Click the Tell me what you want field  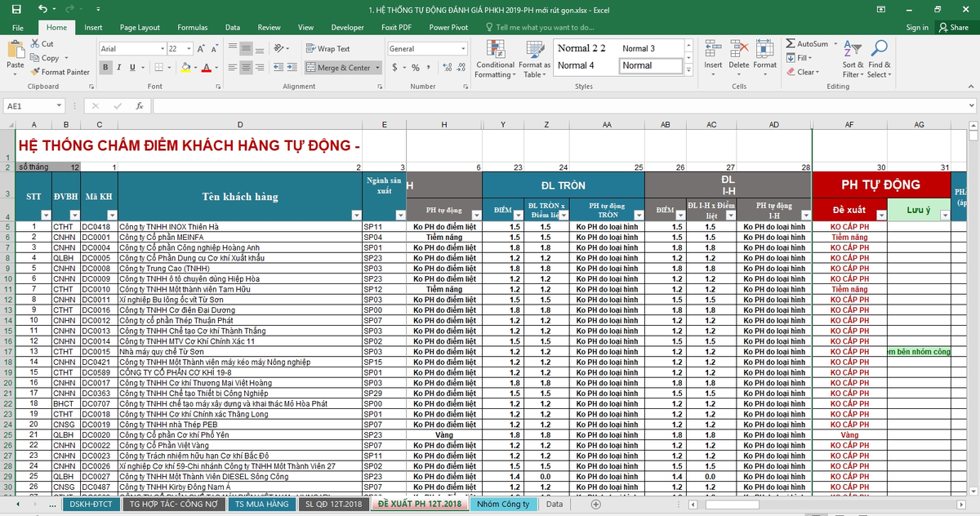tap(541, 27)
